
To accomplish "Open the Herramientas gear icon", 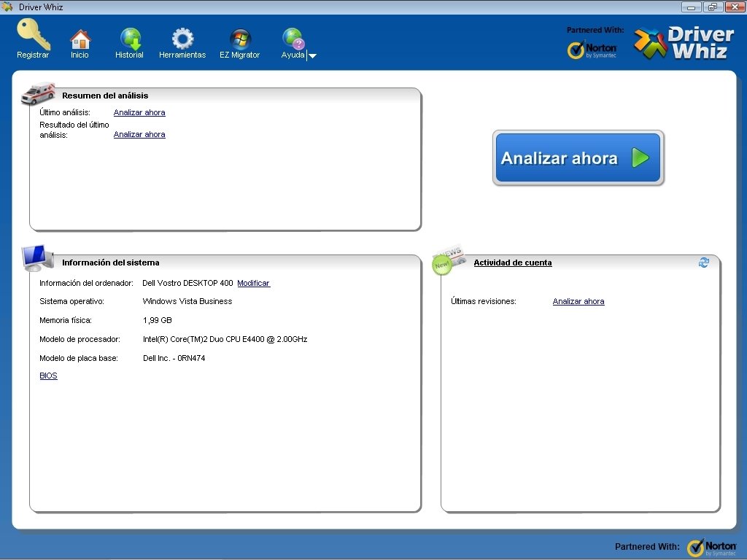I will click(x=182, y=39).
